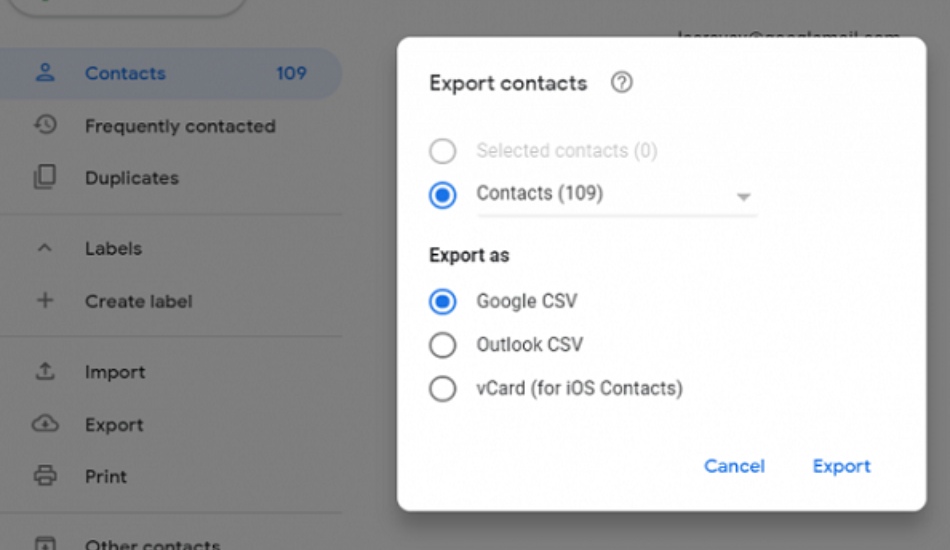Choose the Outlook CSV radio option

point(442,345)
